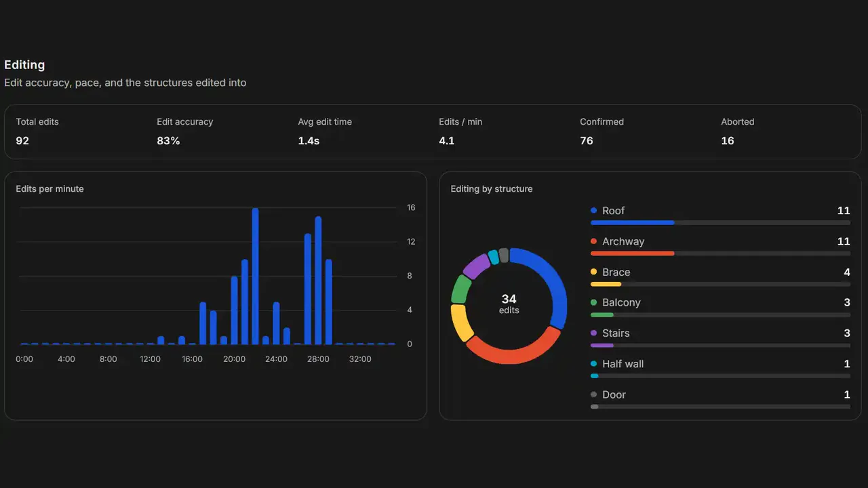
Task: Click the 0:00 label on the time axis
Action: pos(24,359)
